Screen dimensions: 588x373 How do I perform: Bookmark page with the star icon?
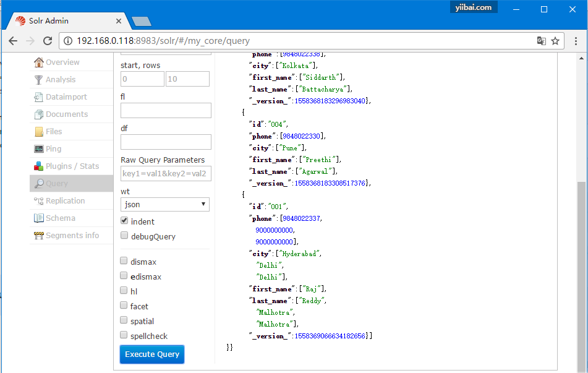click(555, 41)
